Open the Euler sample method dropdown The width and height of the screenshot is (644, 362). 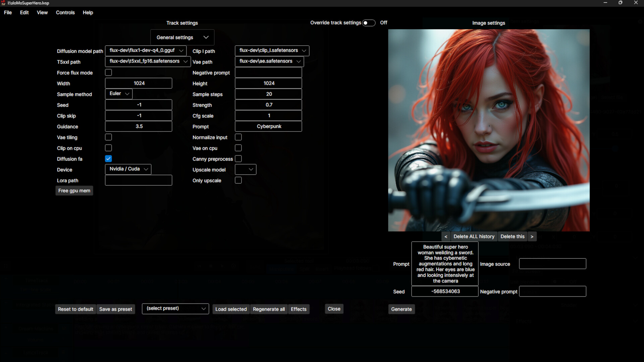[x=118, y=94]
